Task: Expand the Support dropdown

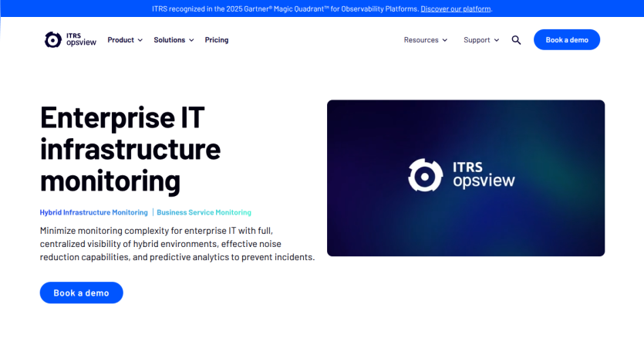Action: pyautogui.click(x=481, y=40)
